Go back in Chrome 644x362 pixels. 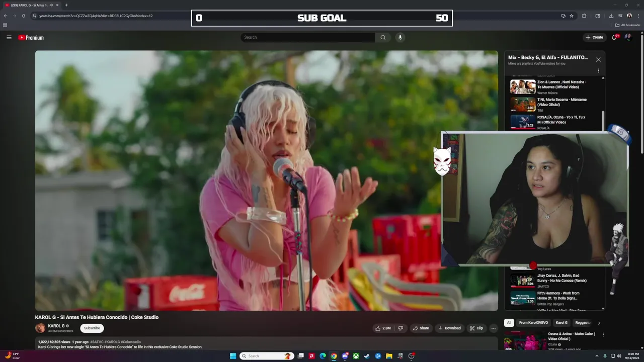pyautogui.click(x=6, y=16)
